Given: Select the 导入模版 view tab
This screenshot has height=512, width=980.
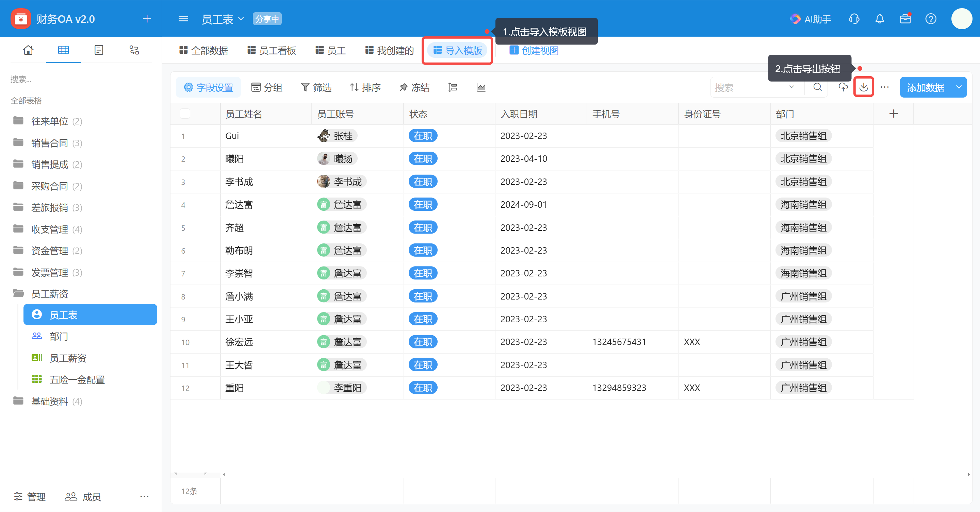Looking at the screenshot, I should coord(457,50).
